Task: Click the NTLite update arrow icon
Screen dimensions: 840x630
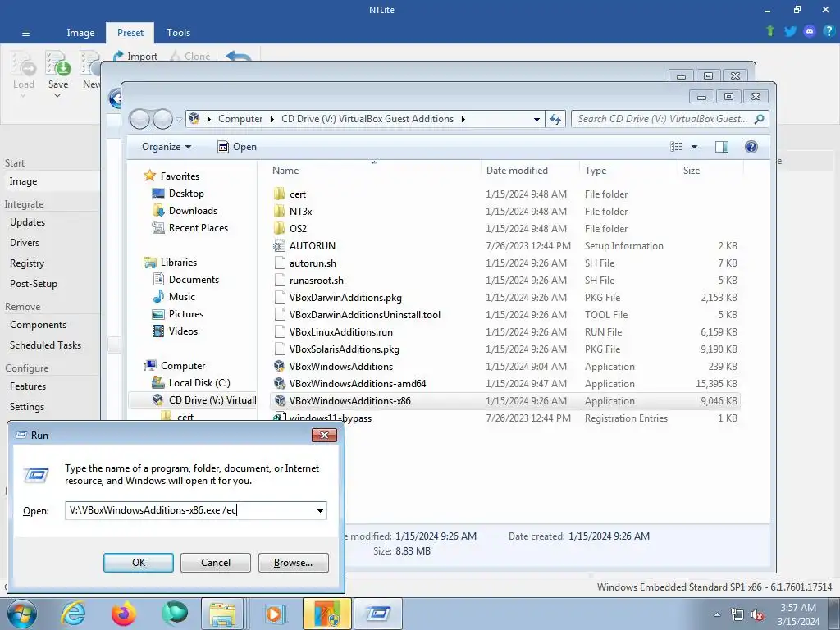Action: (770, 31)
